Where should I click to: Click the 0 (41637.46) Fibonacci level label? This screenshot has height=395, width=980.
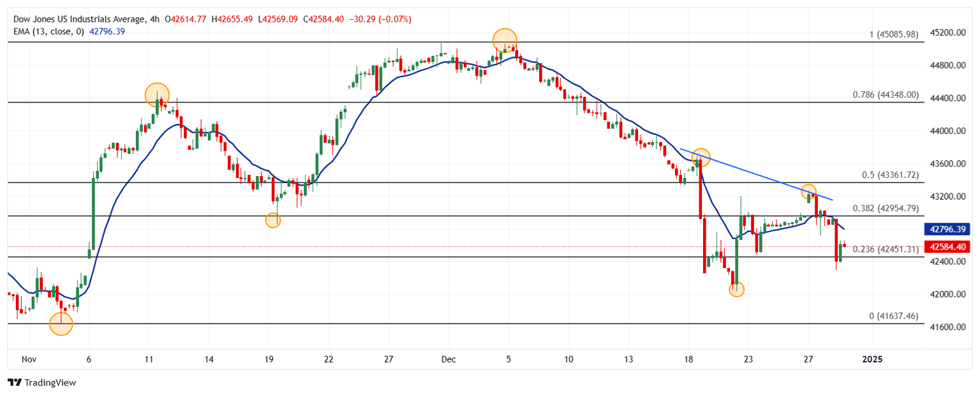(893, 316)
